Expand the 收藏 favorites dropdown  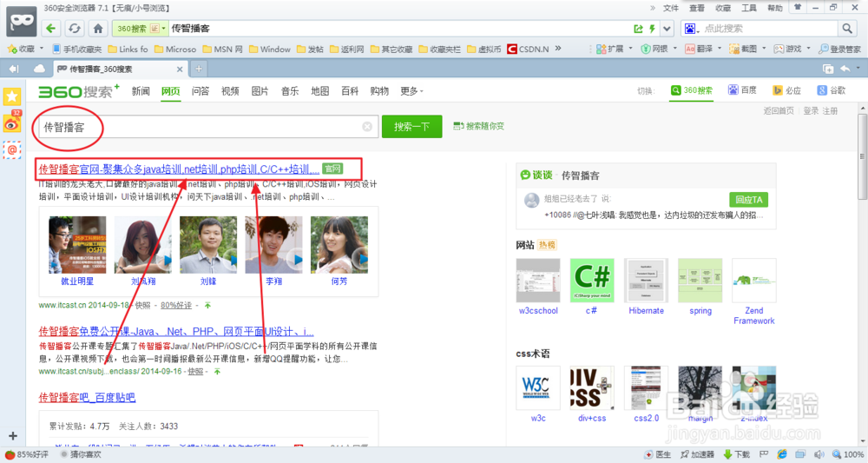coord(42,49)
